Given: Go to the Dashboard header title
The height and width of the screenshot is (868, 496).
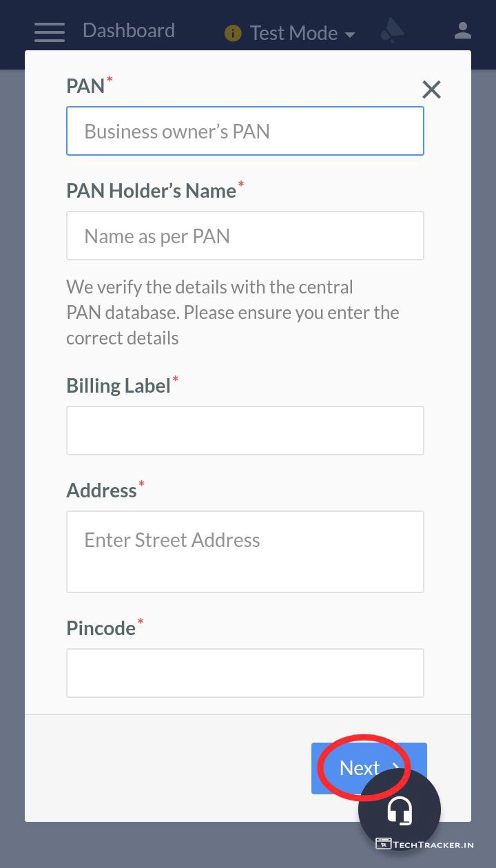Looking at the screenshot, I should (129, 30).
